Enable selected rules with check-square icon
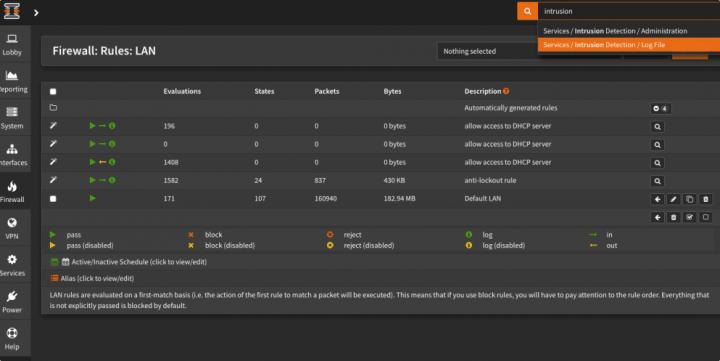Image resolution: width=720 pixels, height=361 pixels. 689,217
